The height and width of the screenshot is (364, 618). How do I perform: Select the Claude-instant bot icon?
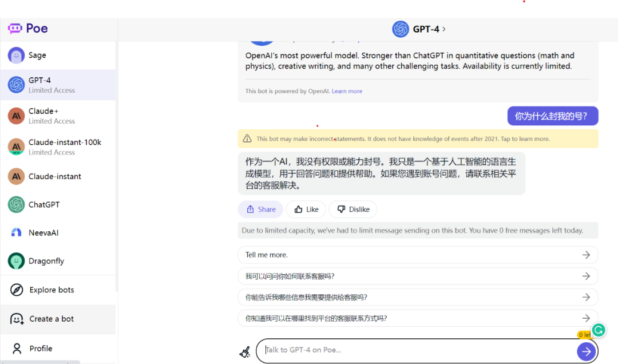coord(16,176)
